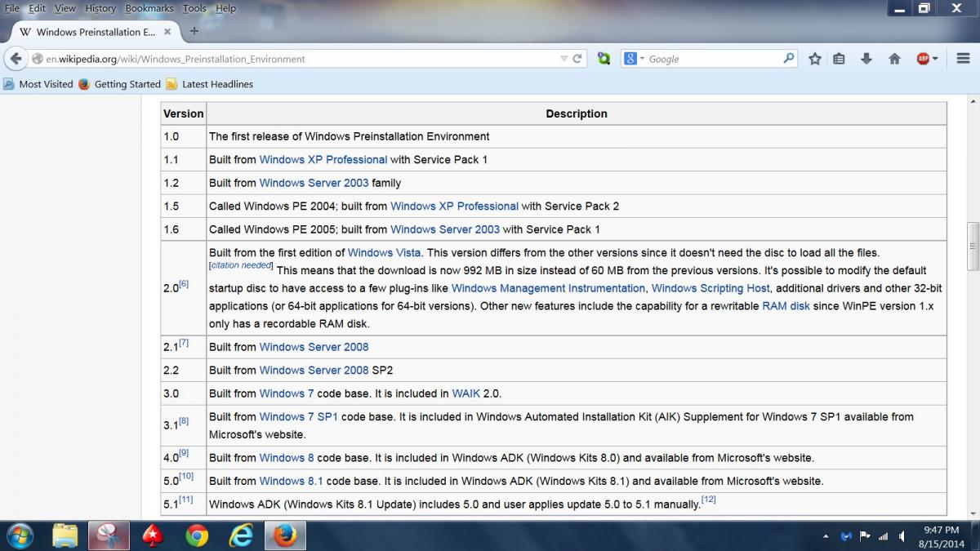Viewport: 980px width, 551px height.
Task: Open the Bookmarks menu
Action: click(x=149, y=8)
